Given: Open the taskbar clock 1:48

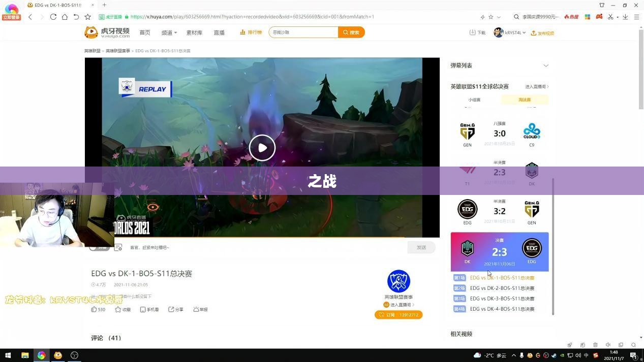Looking at the screenshot, I should point(614,355).
